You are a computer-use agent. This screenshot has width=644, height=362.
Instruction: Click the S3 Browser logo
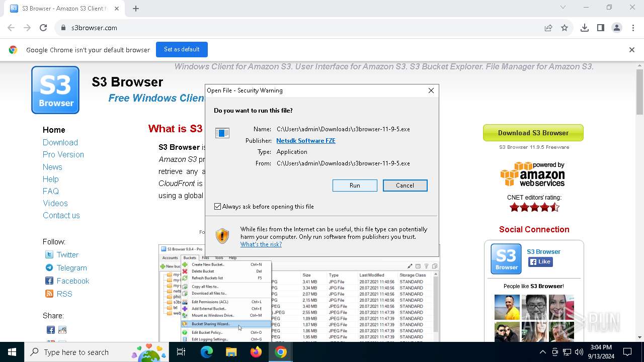pos(55,90)
